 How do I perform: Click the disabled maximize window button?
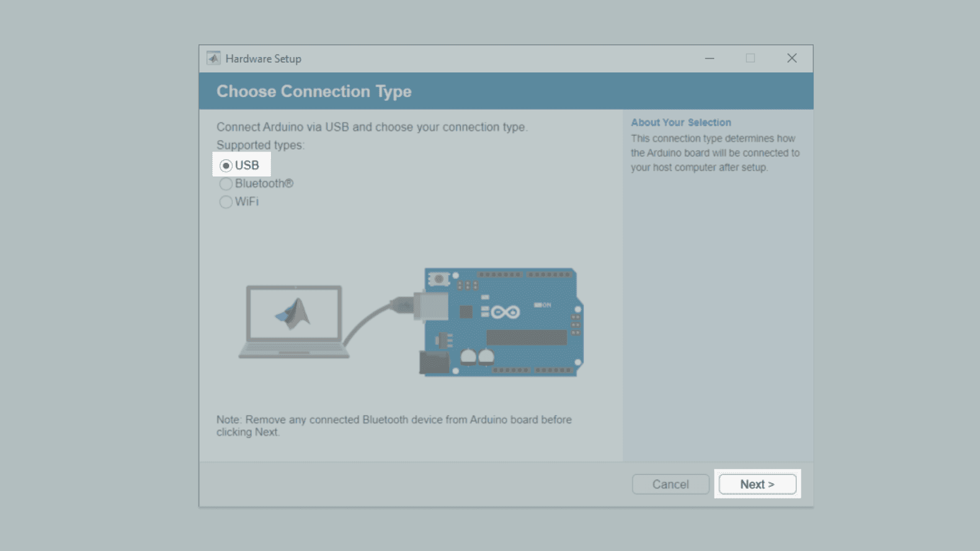tap(750, 58)
